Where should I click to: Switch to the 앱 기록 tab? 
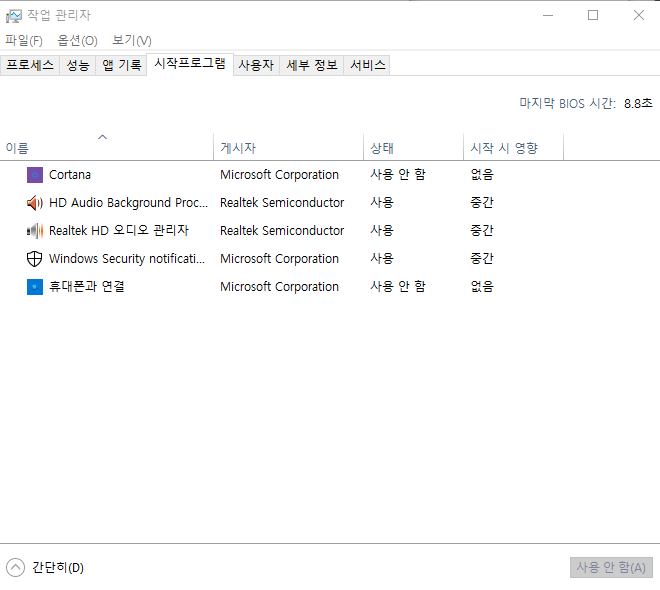122,65
